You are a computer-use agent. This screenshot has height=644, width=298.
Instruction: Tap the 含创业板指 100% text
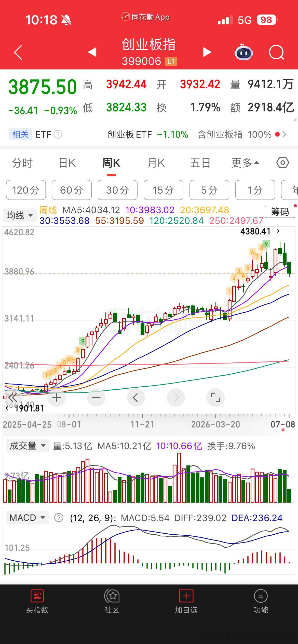234,134
